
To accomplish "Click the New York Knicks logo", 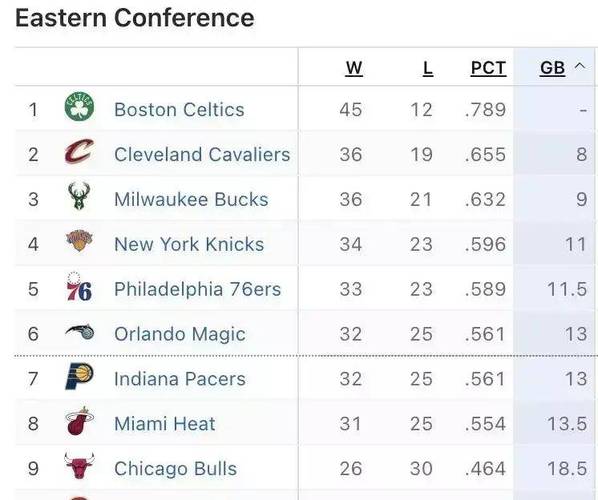I will tap(79, 240).
